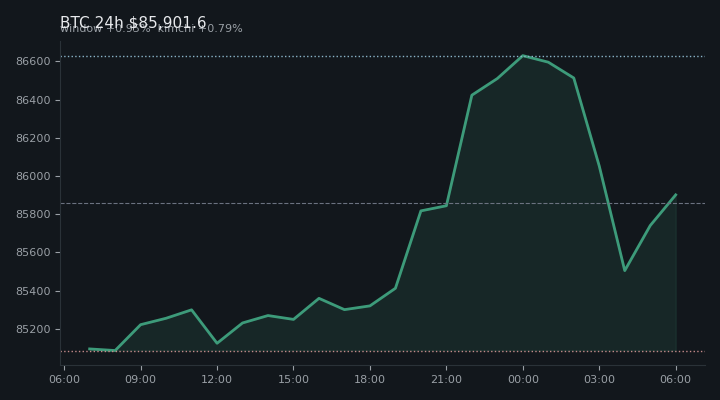
Task: Click the price line peak at 00:00
Action: [523, 56]
